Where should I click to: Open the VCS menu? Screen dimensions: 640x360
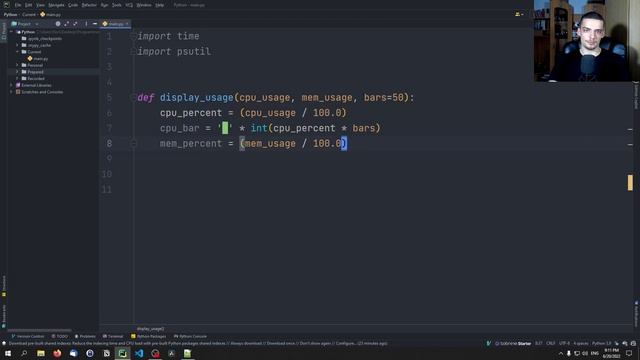click(x=129, y=5)
